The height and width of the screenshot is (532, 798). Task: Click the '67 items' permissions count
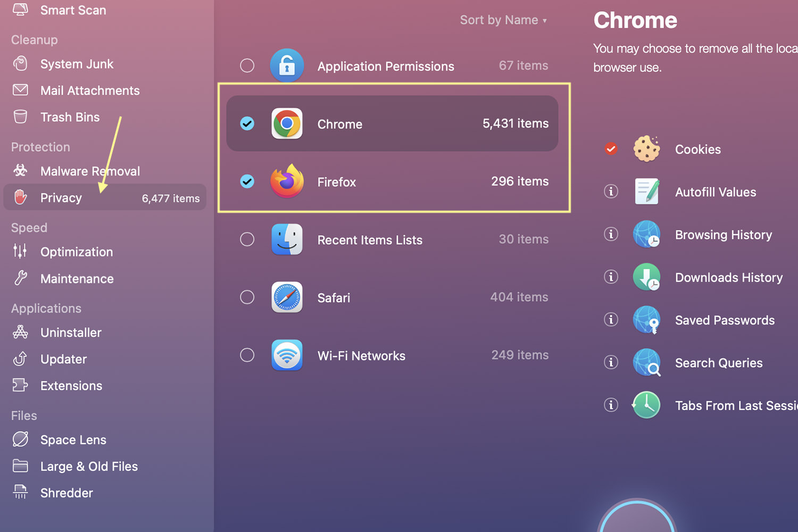pyautogui.click(x=523, y=65)
